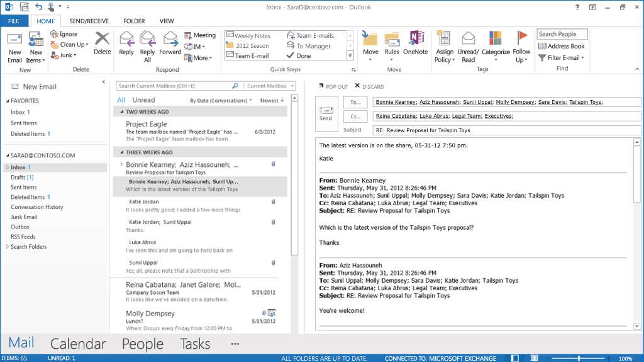Screen dimensions: 644x362
Task: Reply with a Meeting request
Action: pos(199,35)
